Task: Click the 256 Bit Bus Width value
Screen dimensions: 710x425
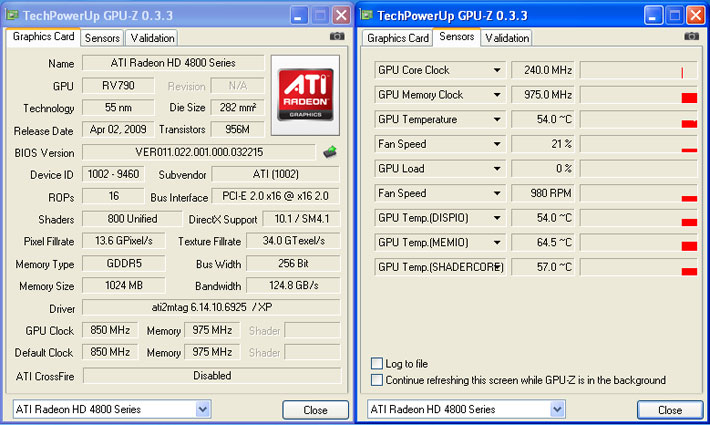Action: click(x=293, y=263)
